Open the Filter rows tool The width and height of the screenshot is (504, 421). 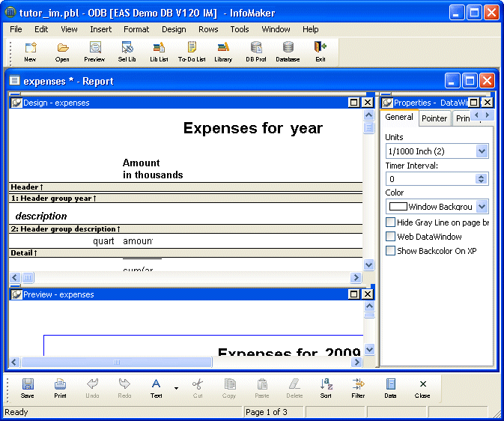[x=358, y=388]
